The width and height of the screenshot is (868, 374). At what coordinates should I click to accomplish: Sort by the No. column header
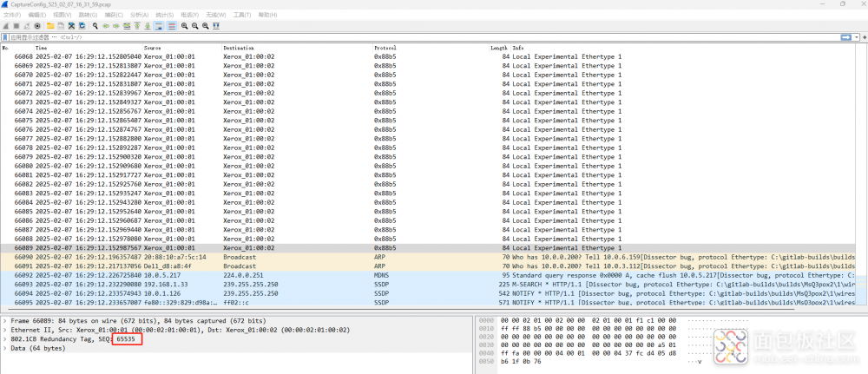point(17,48)
